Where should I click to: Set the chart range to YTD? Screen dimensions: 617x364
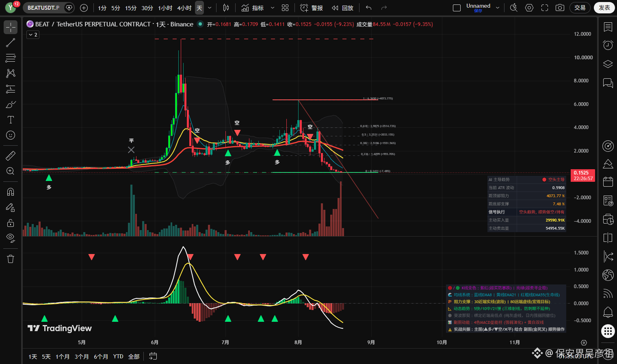pos(118,357)
